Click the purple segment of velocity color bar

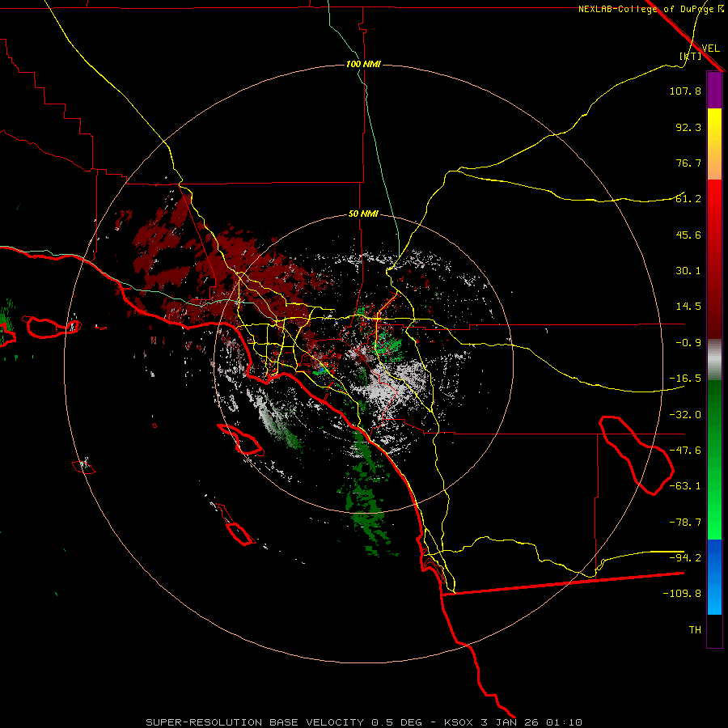714,90
